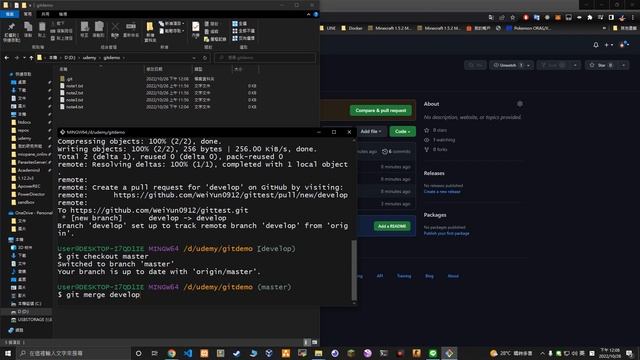640x360 pixels.
Task: Click the Explorer search box
Action: 265,58
